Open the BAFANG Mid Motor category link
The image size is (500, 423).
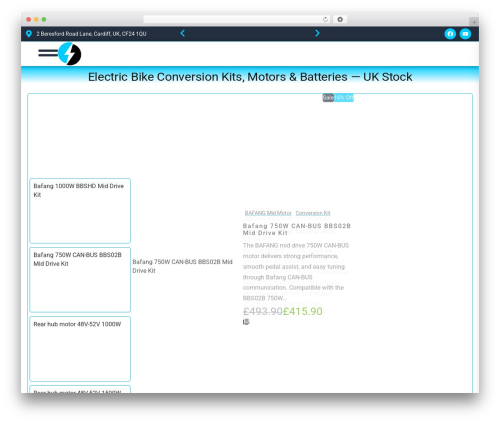click(268, 213)
